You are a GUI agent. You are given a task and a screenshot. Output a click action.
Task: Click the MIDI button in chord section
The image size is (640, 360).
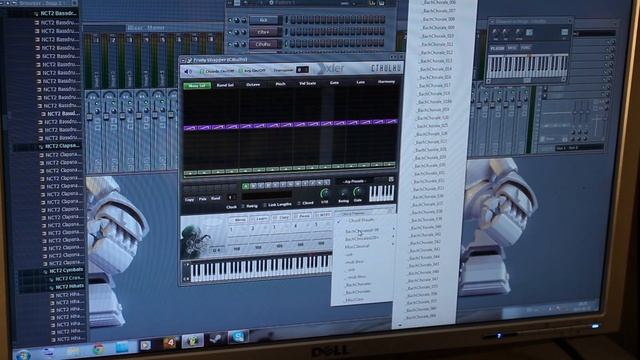pyautogui.click(x=324, y=215)
